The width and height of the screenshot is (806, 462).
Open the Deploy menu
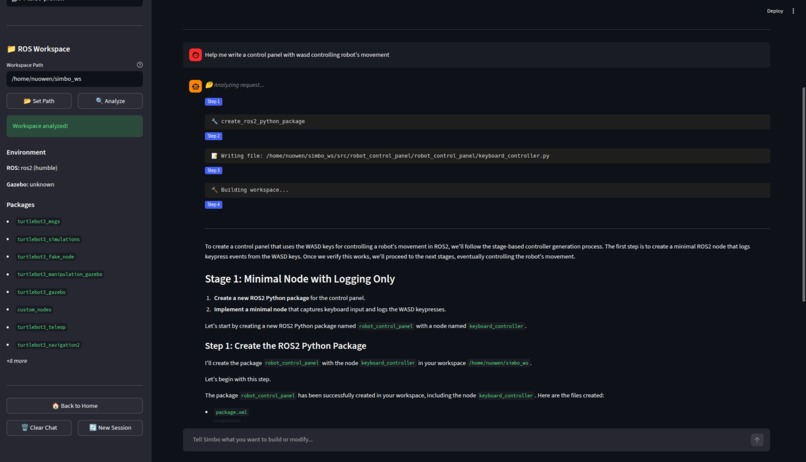775,11
